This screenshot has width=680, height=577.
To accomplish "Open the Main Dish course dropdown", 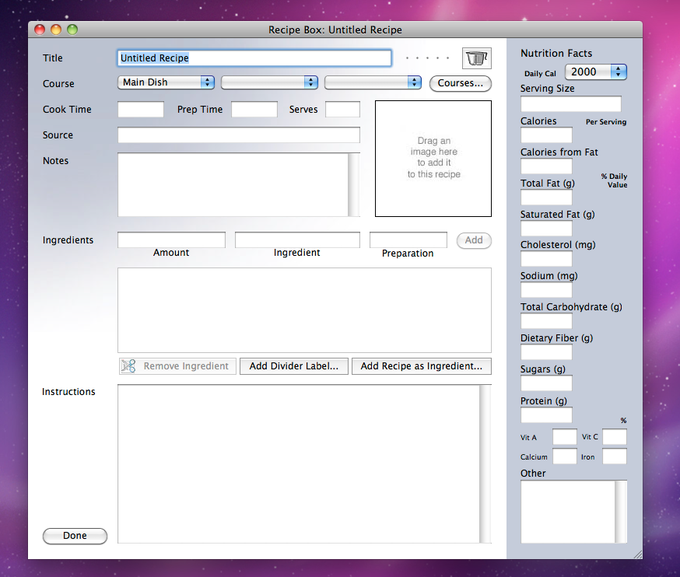I will (x=166, y=82).
